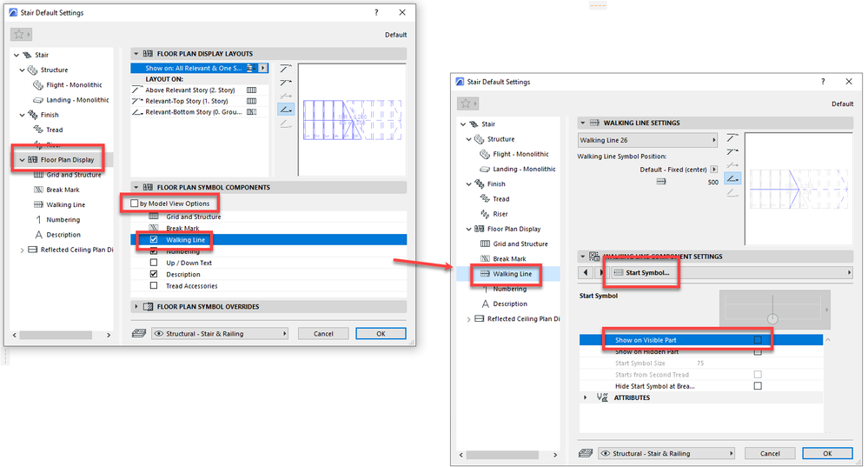The width and height of the screenshot is (868, 467).
Task: Open Default - Fixed (center) position popup
Action: (714, 170)
